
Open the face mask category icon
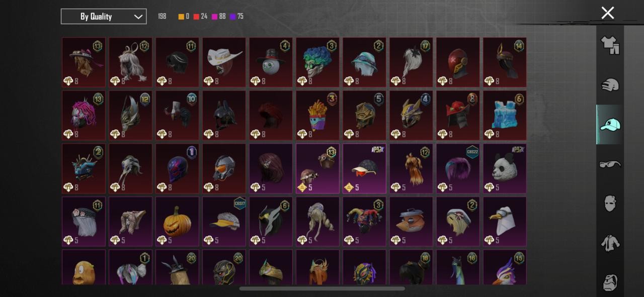click(610, 204)
